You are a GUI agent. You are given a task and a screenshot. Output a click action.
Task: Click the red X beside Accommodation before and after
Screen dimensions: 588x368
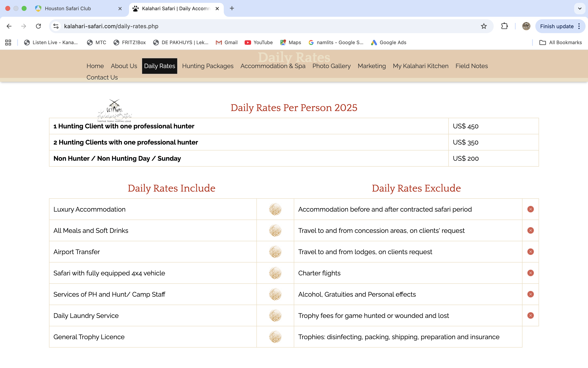(x=530, y=209)
